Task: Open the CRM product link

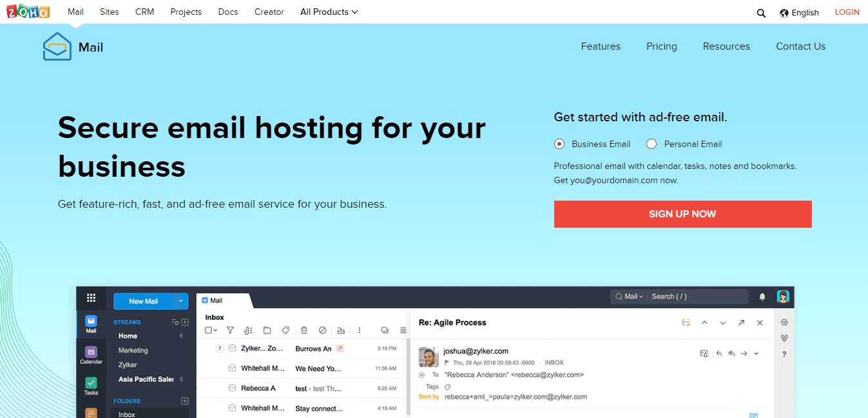Action: click(x=145, y=12)
